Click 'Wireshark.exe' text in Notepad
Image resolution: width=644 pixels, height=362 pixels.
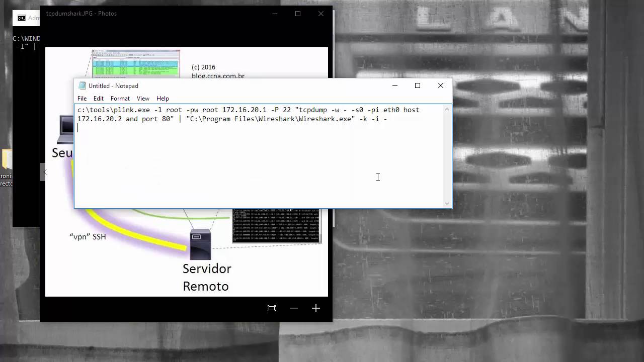pyautogui.click(x=326, y=119)
